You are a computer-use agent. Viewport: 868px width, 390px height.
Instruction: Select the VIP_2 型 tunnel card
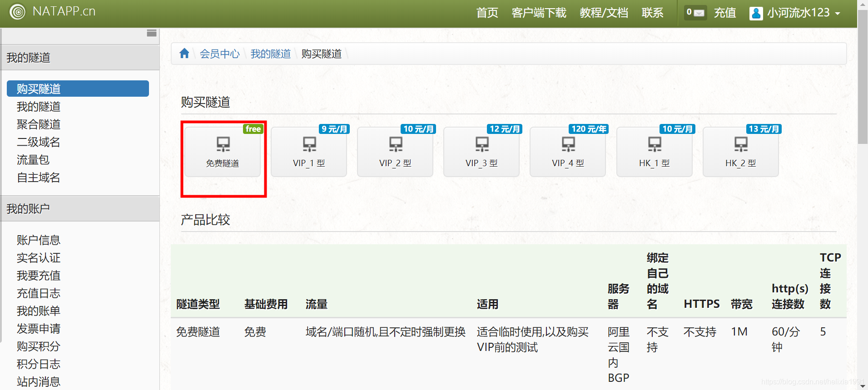(395, 152)
